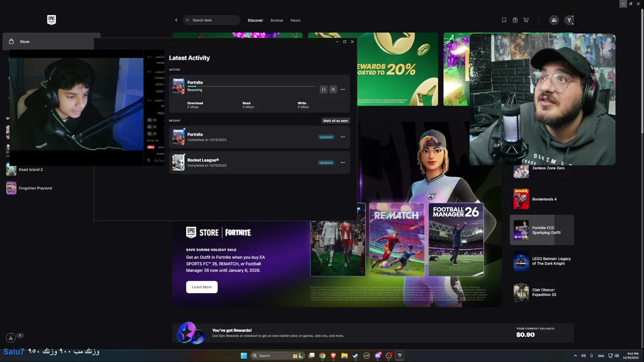Focus the Search store field
Image resolution: width=644 pixels, height=362 pixels.
tap(211, 20)
